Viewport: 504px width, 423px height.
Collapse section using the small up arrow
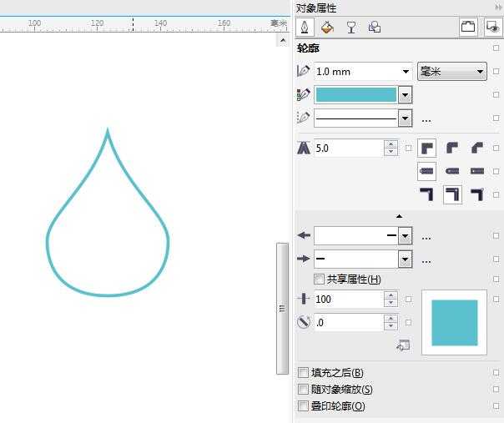[399, 216]
